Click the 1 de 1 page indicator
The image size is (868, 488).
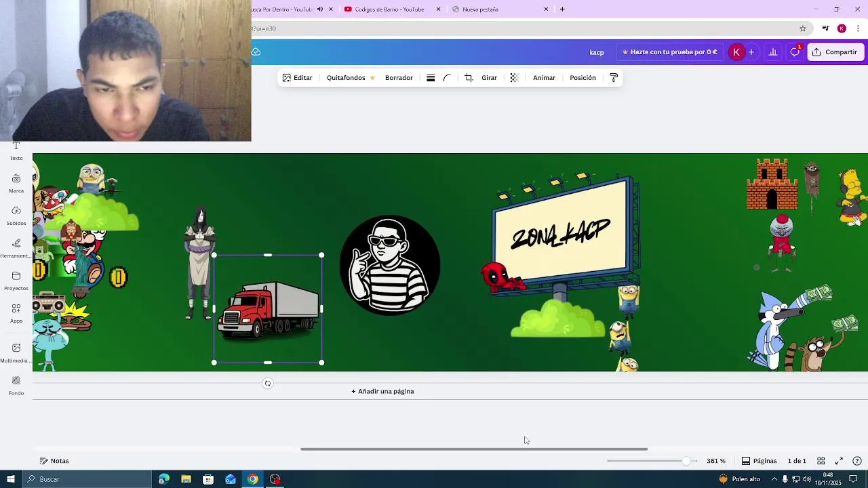click(797, 461)
